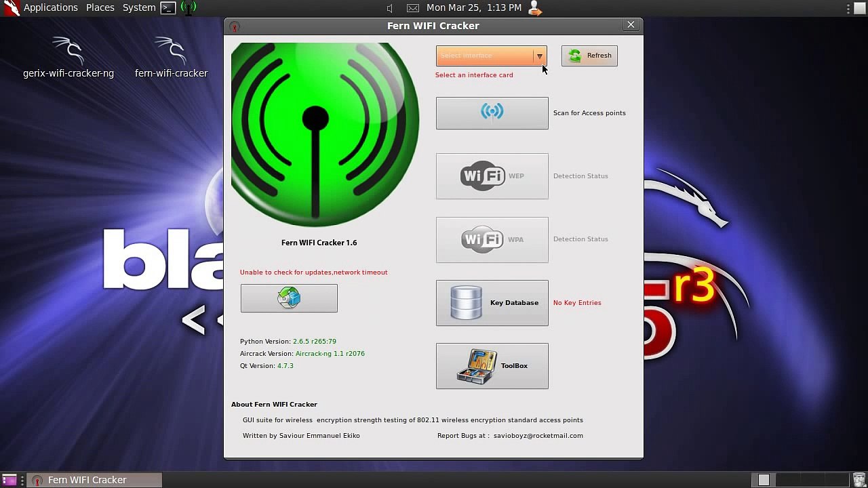The height and width of the screenshot is (488, 868).
Task: Open gerix-wifi-cracker-ng desktop shortcut
Action: click(x=68, y=58)
